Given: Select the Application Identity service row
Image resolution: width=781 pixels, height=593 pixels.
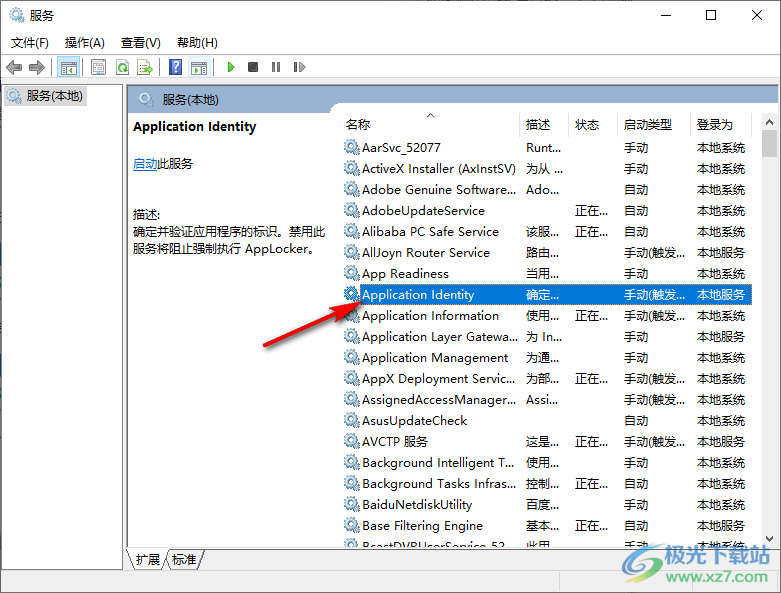Looking at the screenshot, I should [x=547, y=294].
